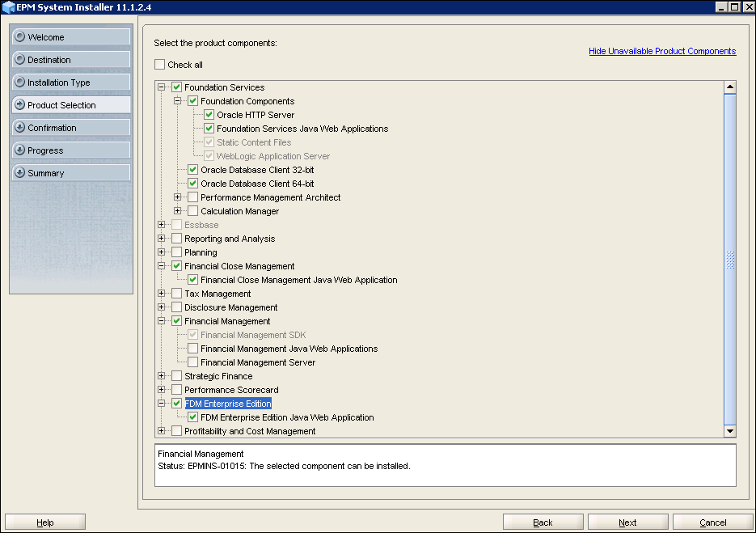
Task: Enable Performance Management Architect component
Action: pos(192,197)
